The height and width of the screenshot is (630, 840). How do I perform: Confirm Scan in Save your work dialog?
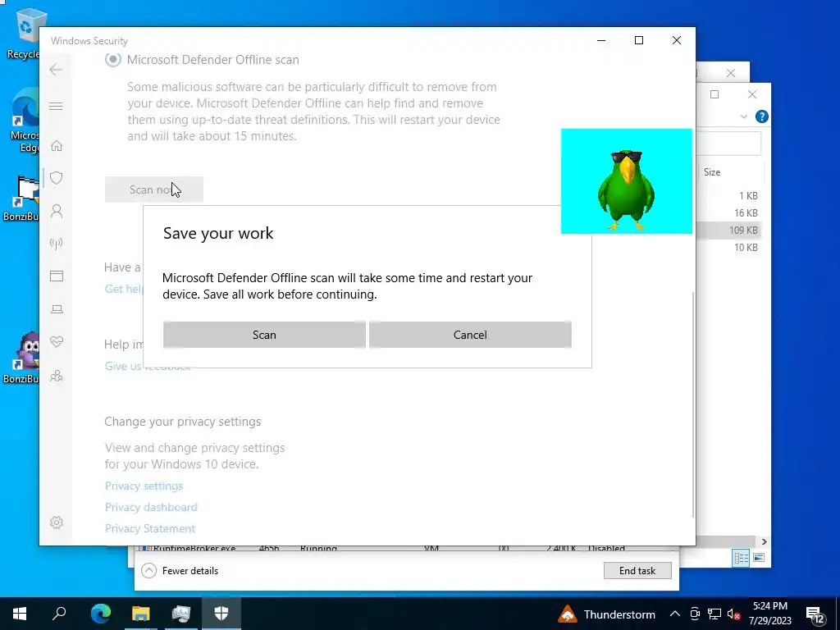pos(264,335)
